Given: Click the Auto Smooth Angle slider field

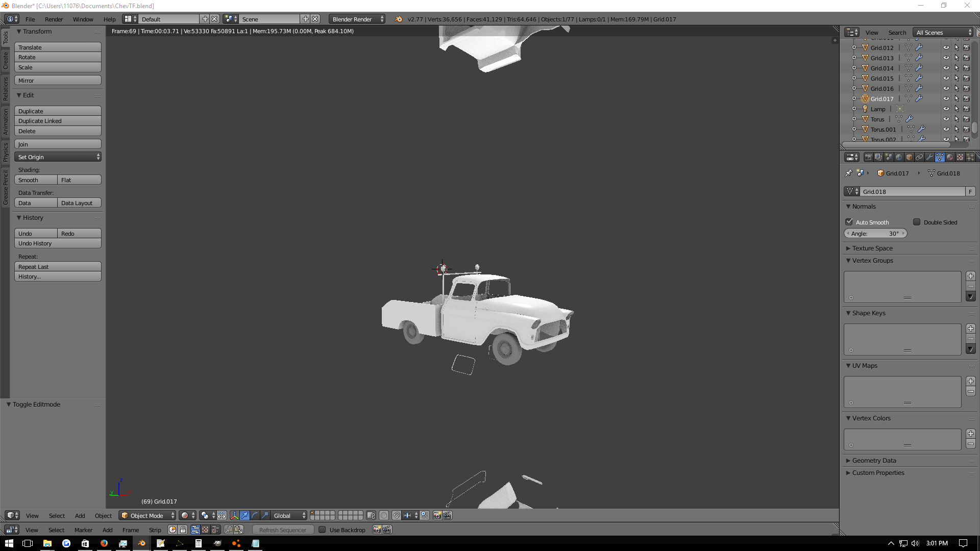Looking at the screenshot, I should [875, 234].
